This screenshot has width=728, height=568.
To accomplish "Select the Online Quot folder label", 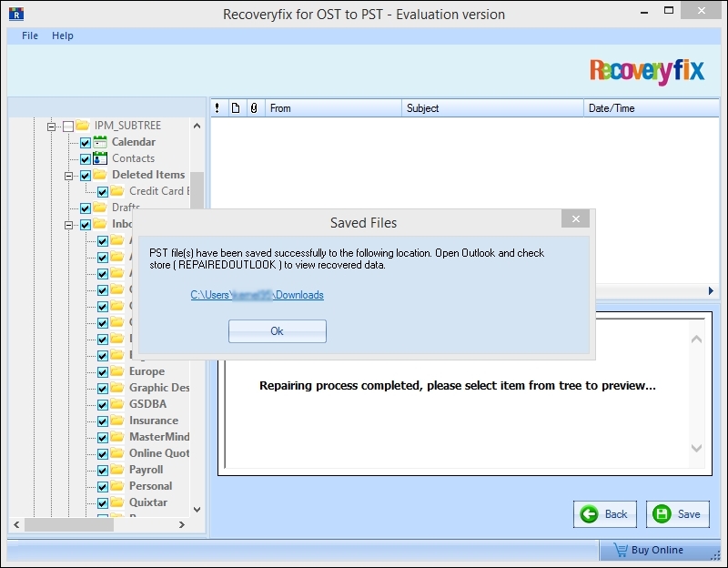I will pyautogui.click(x=159, y=452).
